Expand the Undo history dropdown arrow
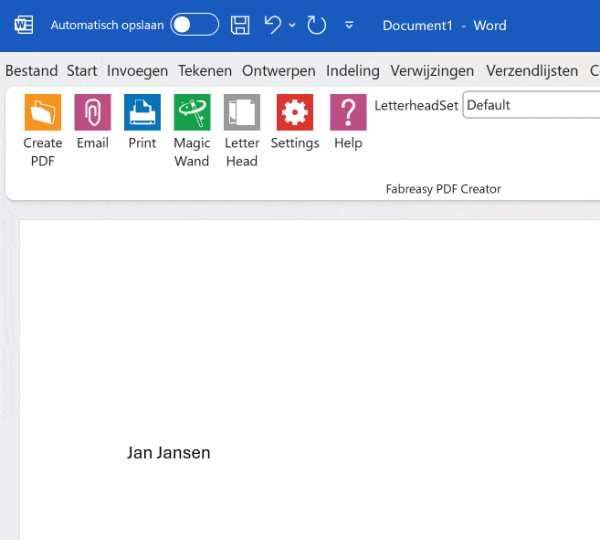The width and height of the screenshot is (600, 540). 292,26
